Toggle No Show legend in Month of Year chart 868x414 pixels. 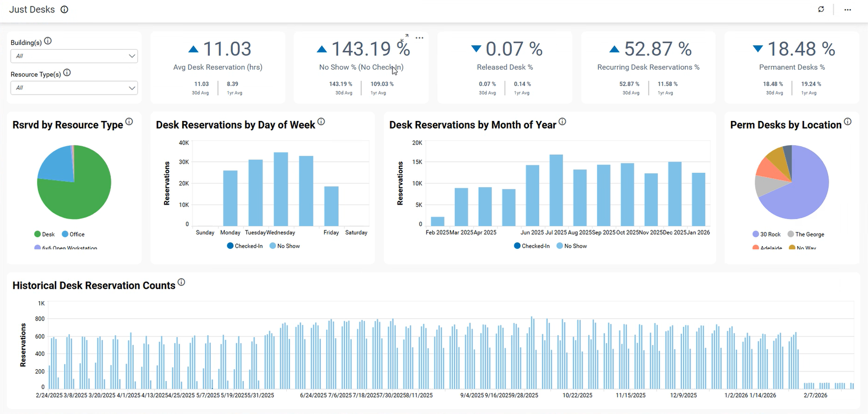(572, 246)
